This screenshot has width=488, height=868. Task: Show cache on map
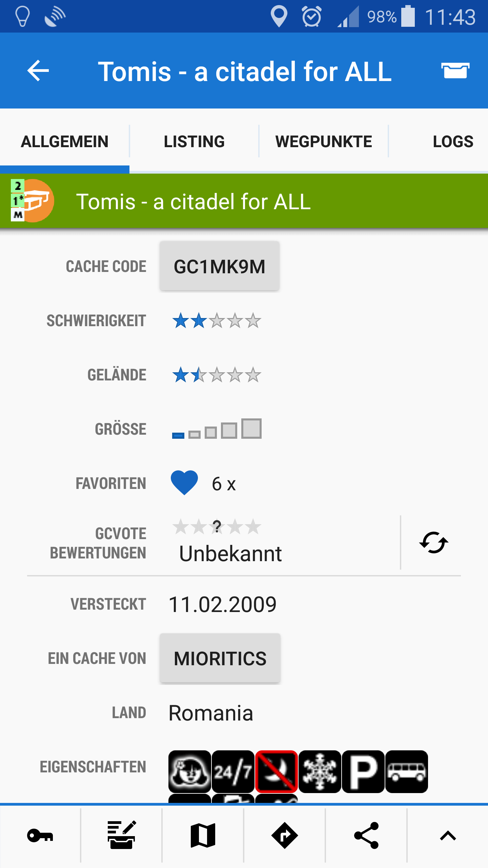[x=203, y=835]
